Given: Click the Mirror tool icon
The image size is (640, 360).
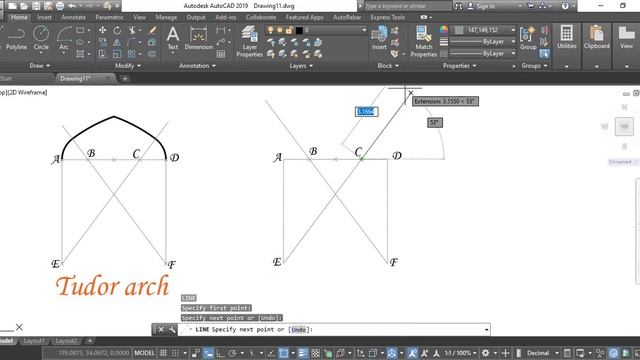Looking at the screenshot, I should click(x=117, y=42).
